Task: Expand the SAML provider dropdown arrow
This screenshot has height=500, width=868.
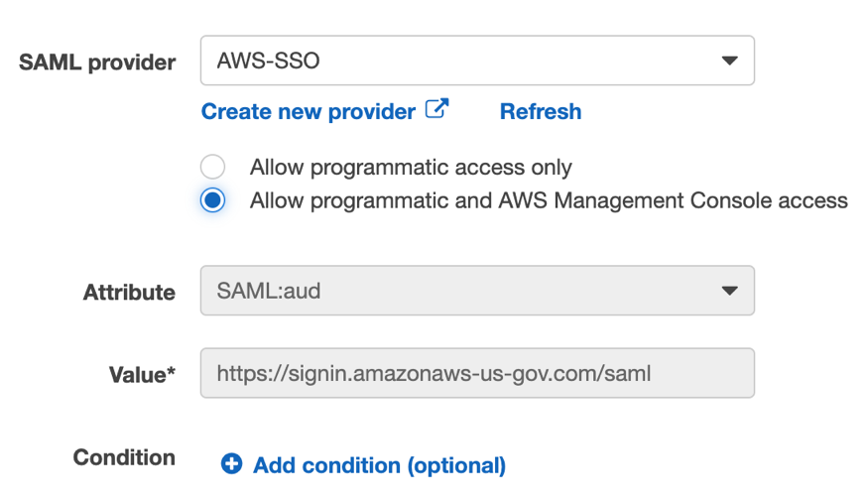Action: [x=729, y=62]
